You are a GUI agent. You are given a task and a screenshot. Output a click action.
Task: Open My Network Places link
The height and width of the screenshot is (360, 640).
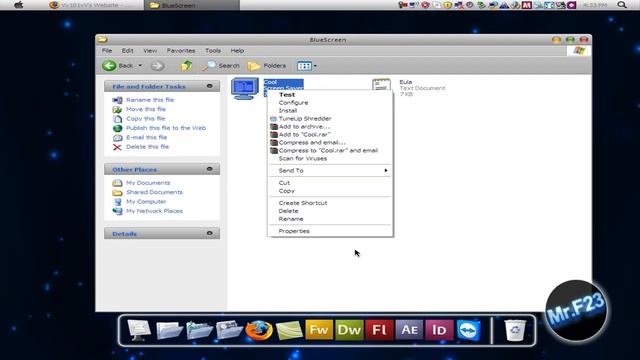tap(154, 211)
